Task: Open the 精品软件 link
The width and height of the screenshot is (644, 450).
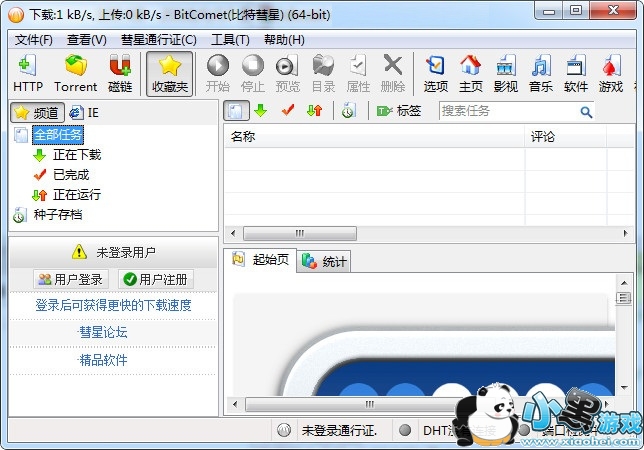Action: pos(103,360)
